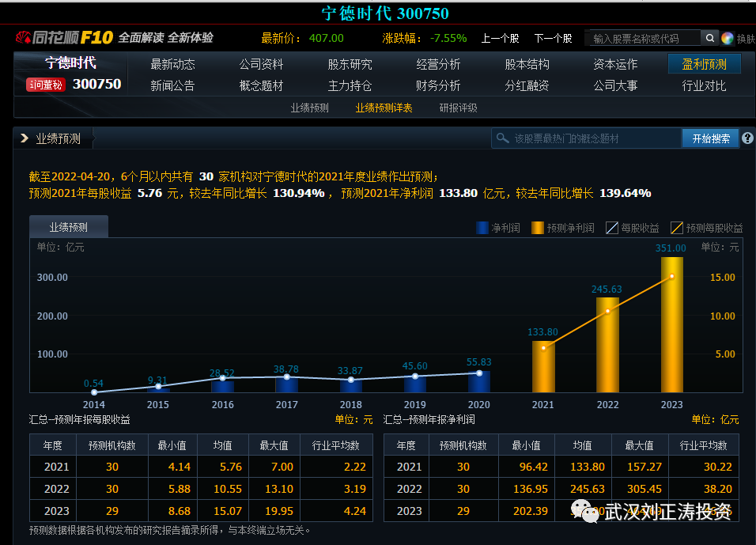Open the 公司资料 menu
The width and height of the screenshot is (756, 545).
[x=261, y=64]
